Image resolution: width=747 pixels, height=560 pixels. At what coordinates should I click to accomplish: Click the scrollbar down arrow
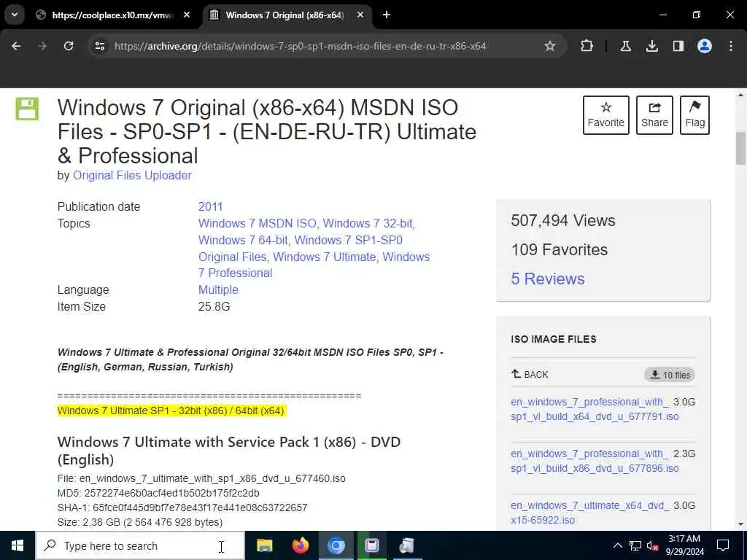[740, 524]
